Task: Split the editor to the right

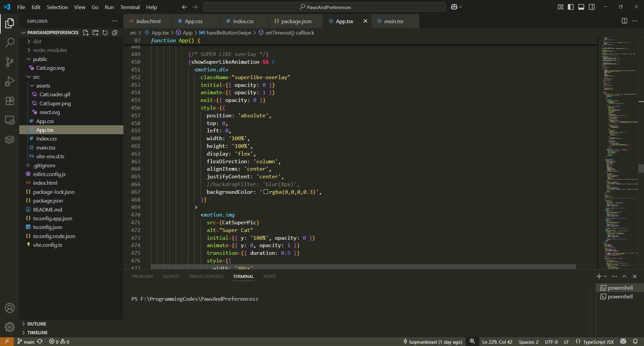Action: pyautogui.click(x=624, y=21)
